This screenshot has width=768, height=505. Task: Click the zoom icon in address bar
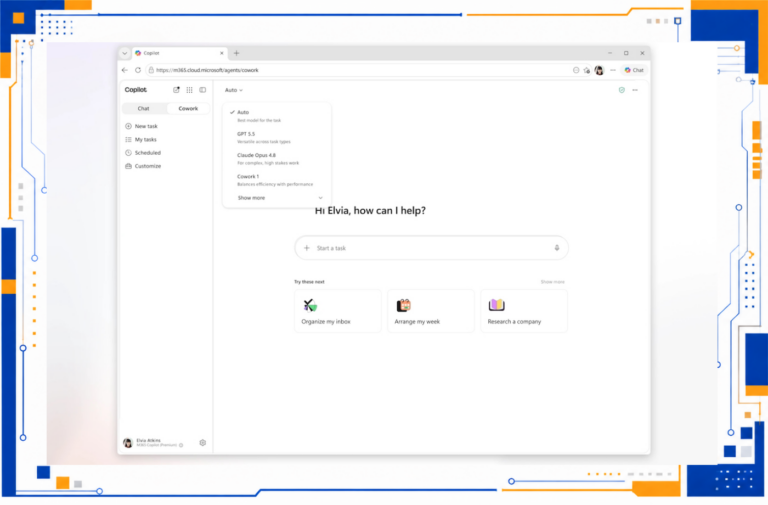[576, 70]
